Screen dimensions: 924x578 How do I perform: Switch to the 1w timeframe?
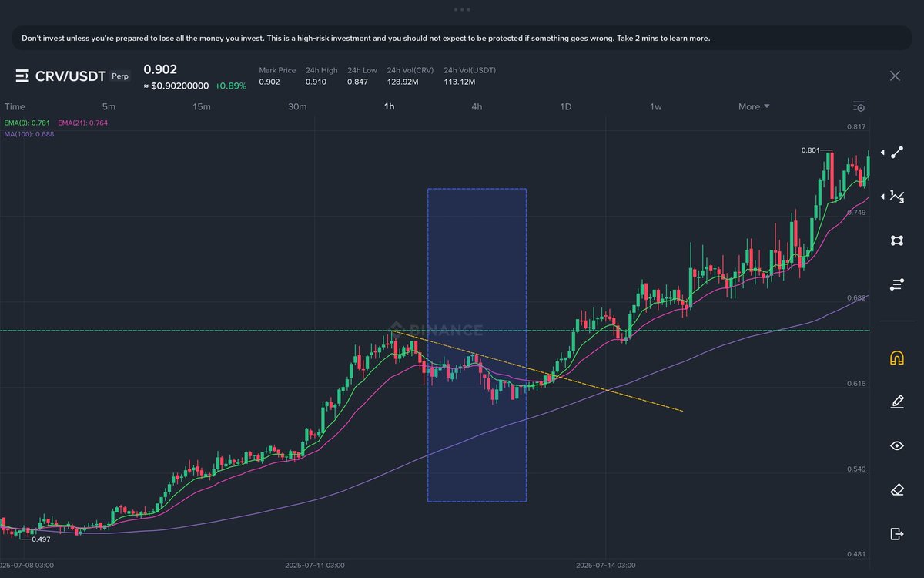click(x=656, y=106)
